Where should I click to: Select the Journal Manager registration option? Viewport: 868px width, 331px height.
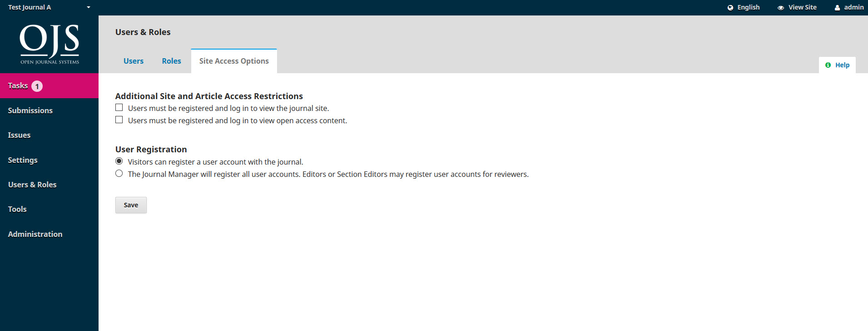tap(119, 173)
